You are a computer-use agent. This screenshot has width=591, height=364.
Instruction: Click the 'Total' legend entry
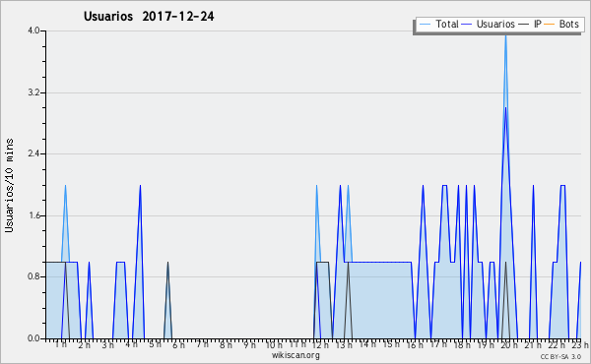click(438, 24)
